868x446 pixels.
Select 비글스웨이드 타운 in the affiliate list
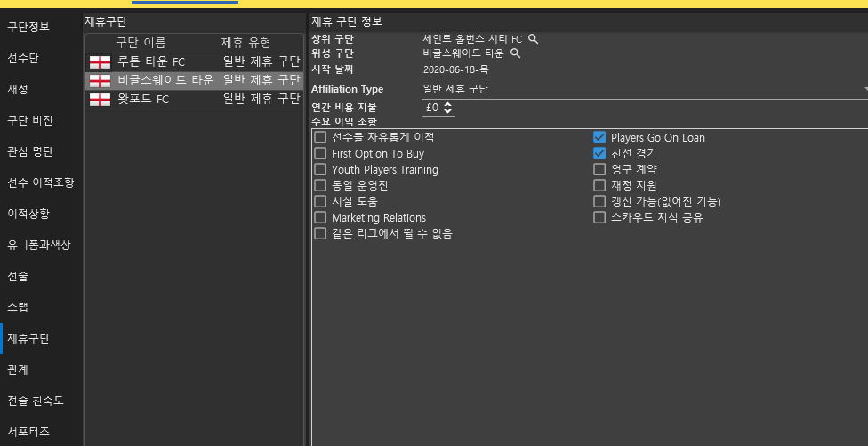pos(194,81)
